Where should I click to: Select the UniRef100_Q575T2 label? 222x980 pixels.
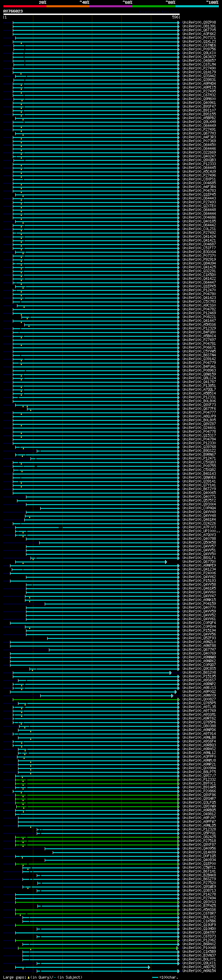coord(199,500)
